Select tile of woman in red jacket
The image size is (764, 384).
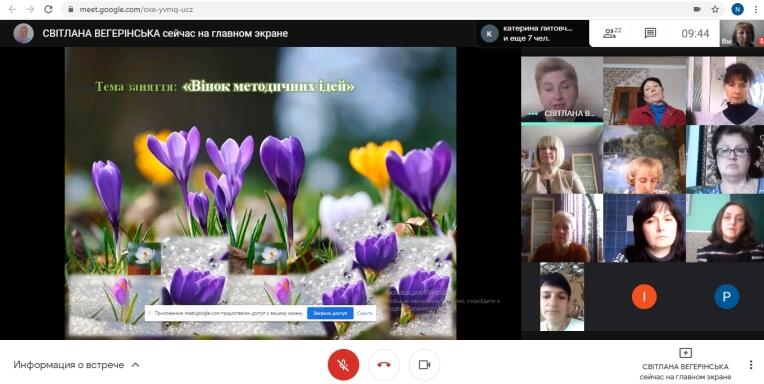645,91
